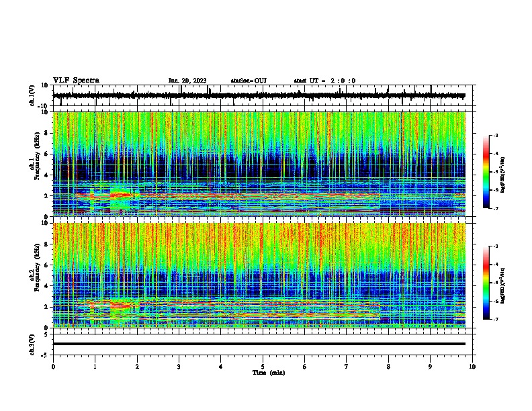
Task: Click the "-3" label on ch.2 colorbar
Action: (x=496, y=246)
